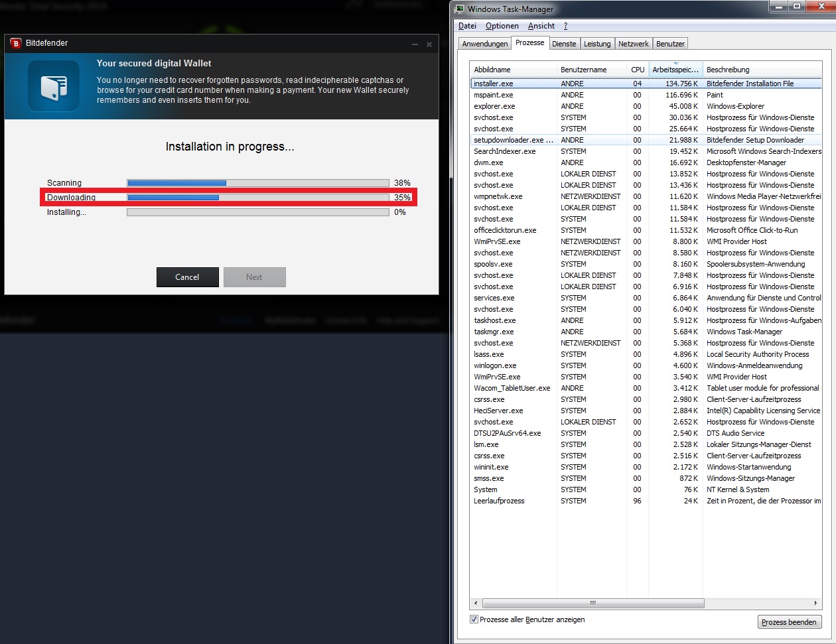
Task: Click the Downloading progress bar
Action: (x=258, y=198)
